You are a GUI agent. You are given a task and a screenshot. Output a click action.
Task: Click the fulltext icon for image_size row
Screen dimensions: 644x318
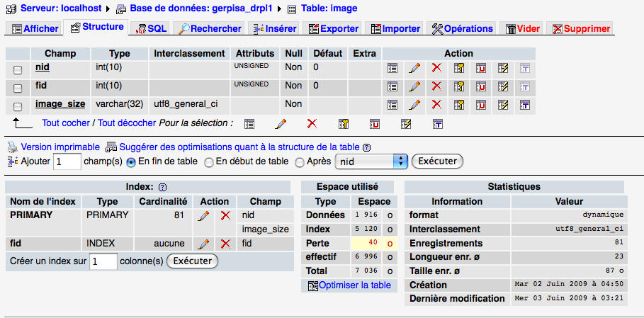click(x=525, y=105)
